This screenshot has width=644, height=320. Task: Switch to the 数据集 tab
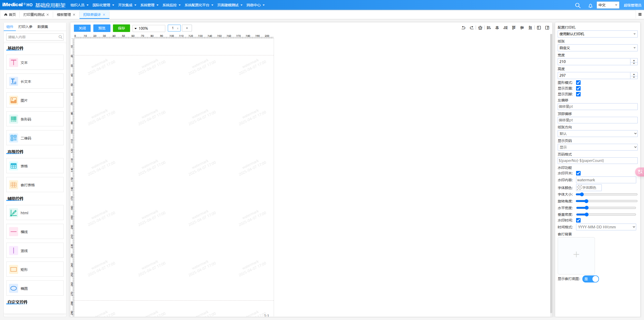(43, 27)
